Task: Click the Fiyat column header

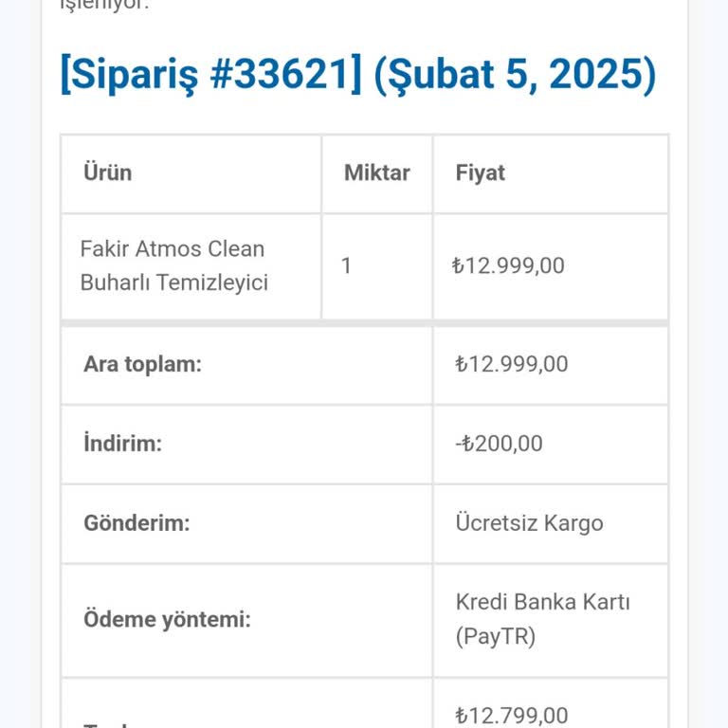Action: [480, 173]
